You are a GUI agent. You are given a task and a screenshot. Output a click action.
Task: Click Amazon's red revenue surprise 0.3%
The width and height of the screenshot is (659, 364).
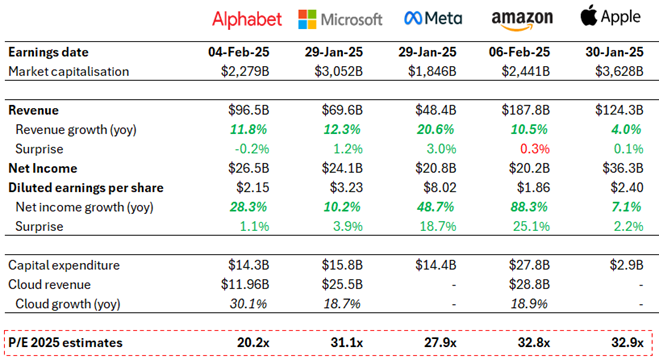[x=535, y=149]
